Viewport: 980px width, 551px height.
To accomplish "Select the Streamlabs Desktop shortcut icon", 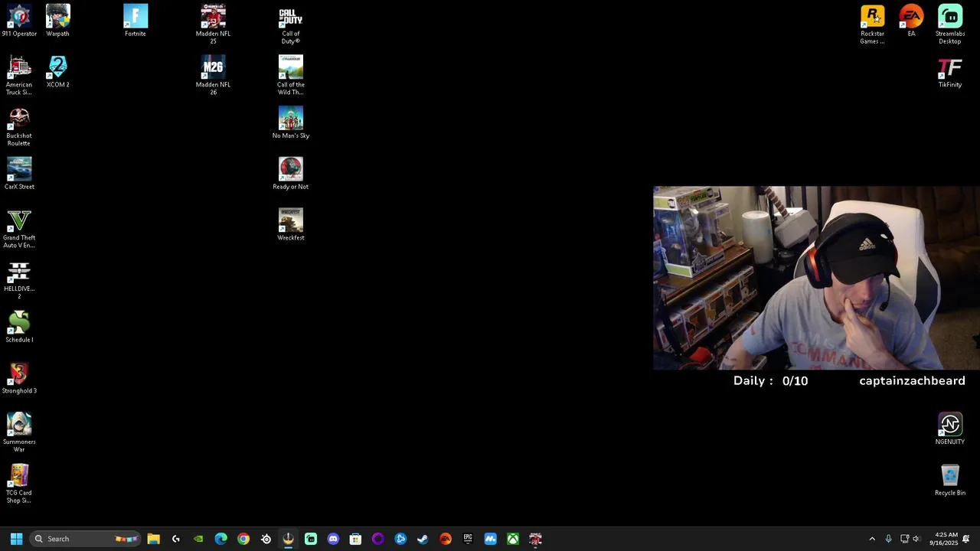I will pyautogui.click(x=950, y=24).
